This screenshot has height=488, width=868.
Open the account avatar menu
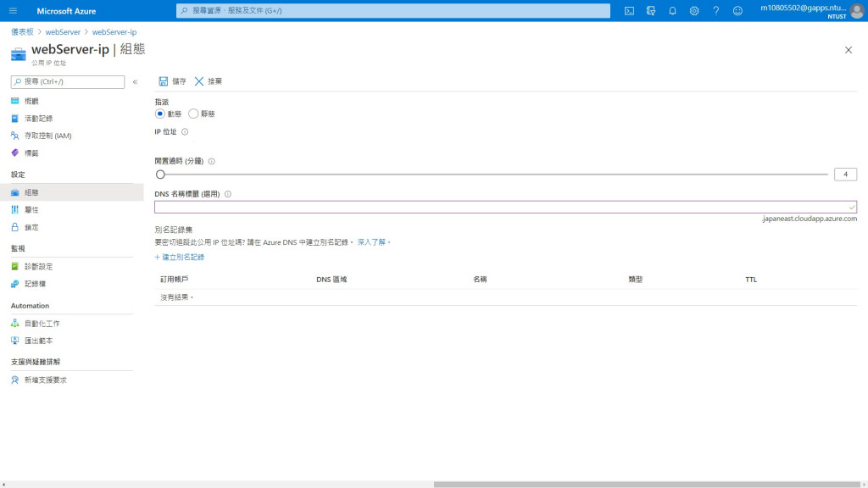(x=857, y=11)
